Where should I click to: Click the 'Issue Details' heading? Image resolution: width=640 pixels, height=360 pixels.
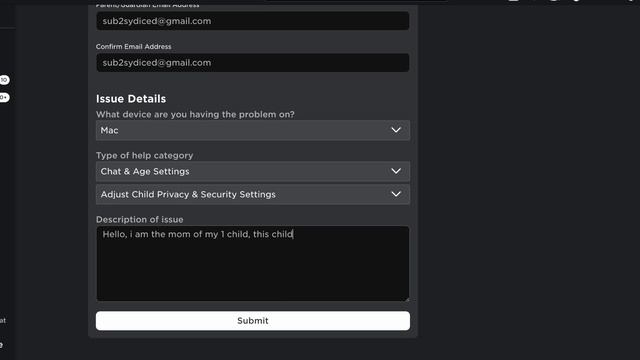[x=131, y=99]
